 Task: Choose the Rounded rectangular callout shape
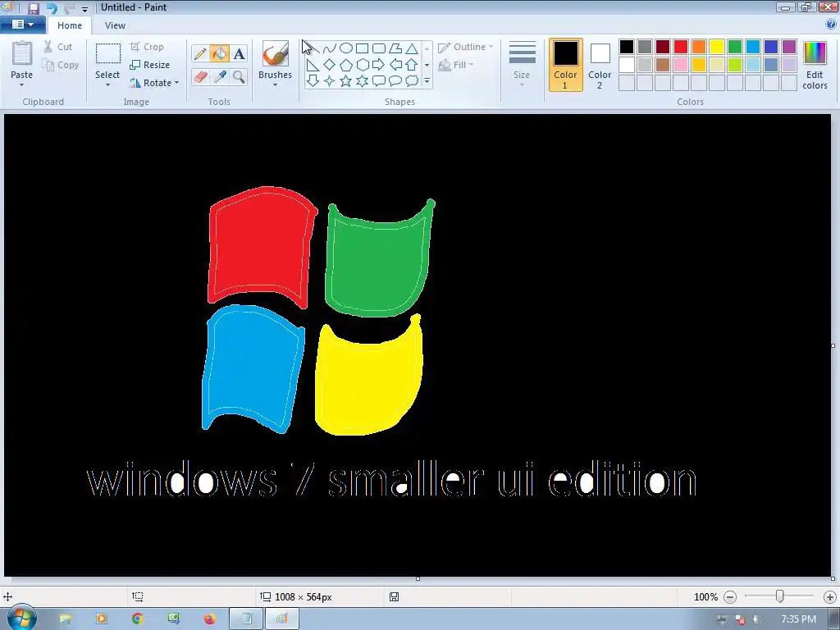click(x=379, y=81)
